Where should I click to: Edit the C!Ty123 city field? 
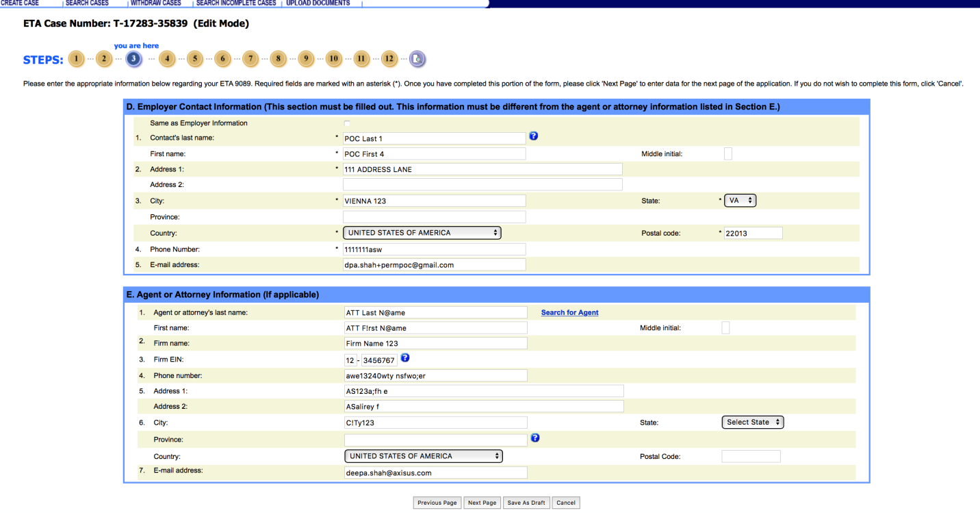(435, 423)
